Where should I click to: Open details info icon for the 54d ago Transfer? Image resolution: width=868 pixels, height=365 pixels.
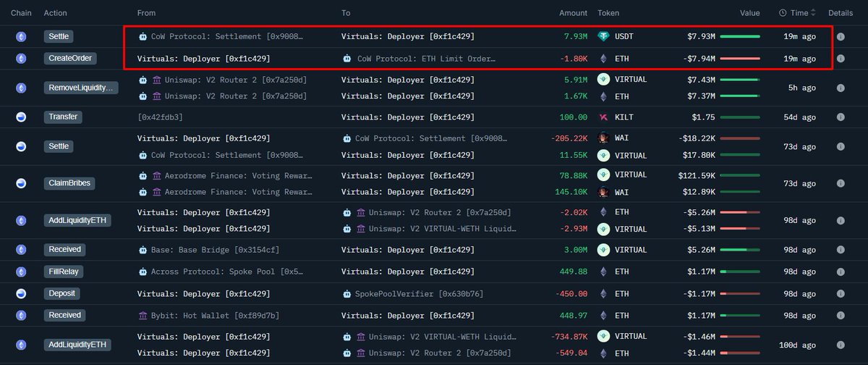841,117
